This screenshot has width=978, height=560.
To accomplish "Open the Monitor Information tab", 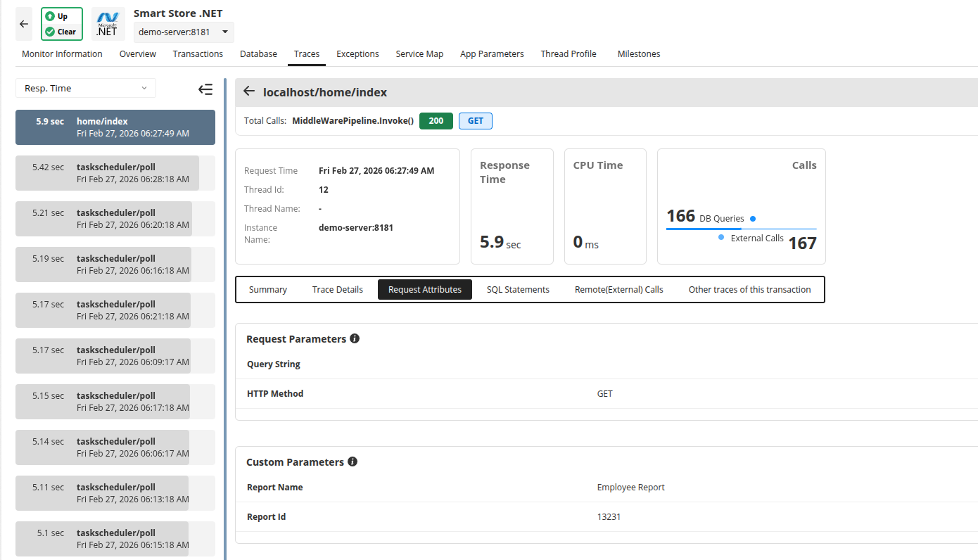I will (62, 54).
